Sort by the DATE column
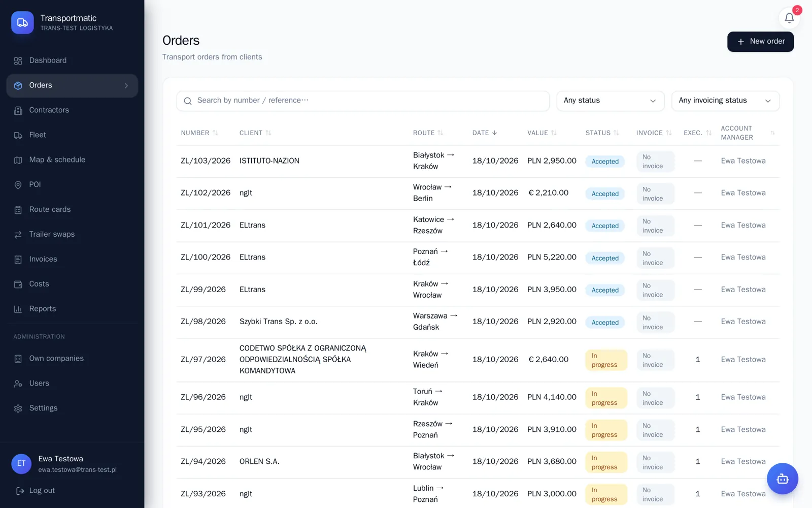812x508 pixels. tap(485, 133)
